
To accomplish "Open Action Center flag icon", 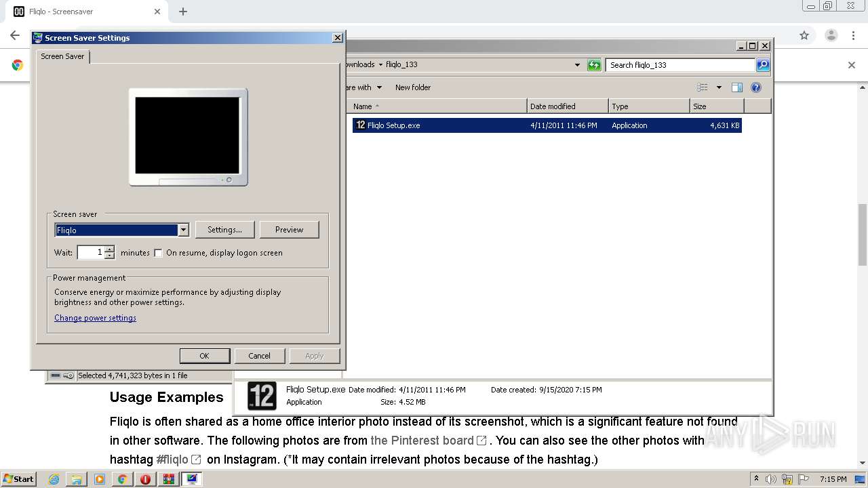I will pyautogui.click(x=804, y=479).
